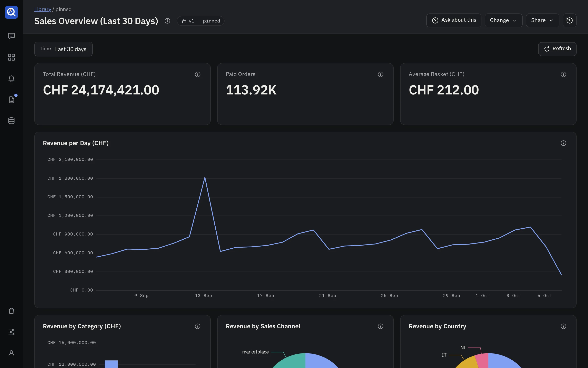
Task: Show info for Average Basket card
Action: 563,74
